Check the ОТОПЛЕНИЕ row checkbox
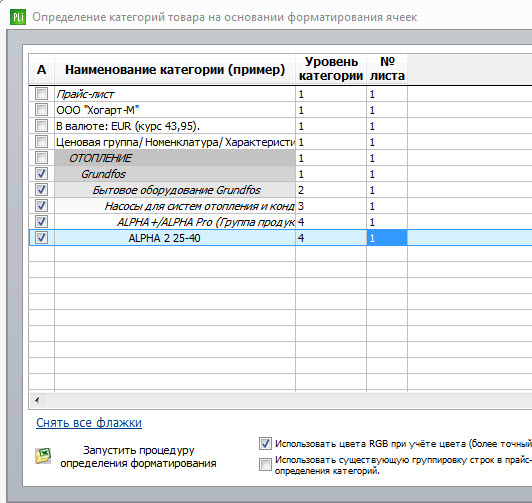Screen dimensions: 532x503 pyautogui.click(x=41, y=158)
